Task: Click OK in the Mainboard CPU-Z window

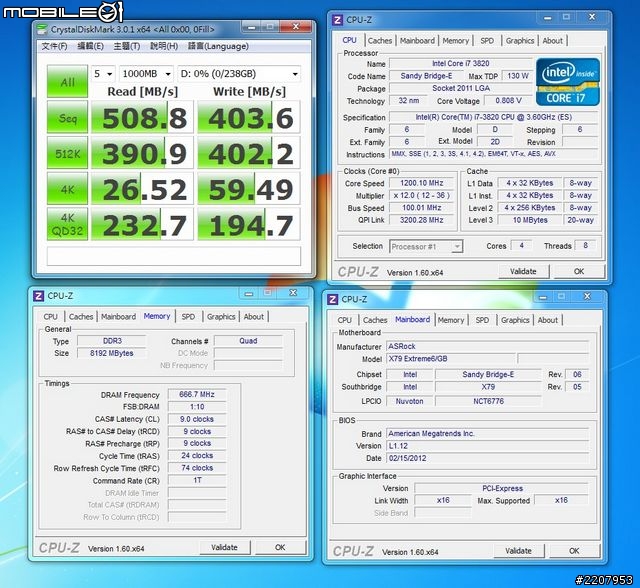Action: [574, 551]
